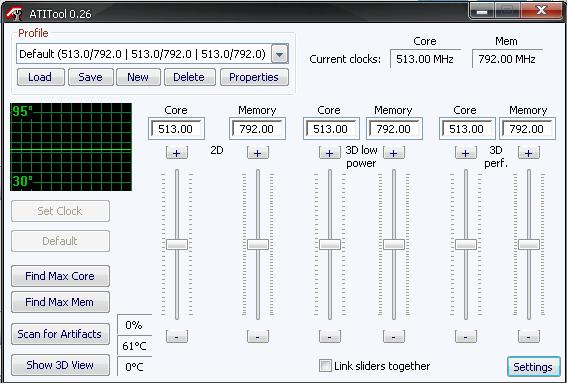Select the Default profile combo box text

pyautogui.click(x=143, y=54)
